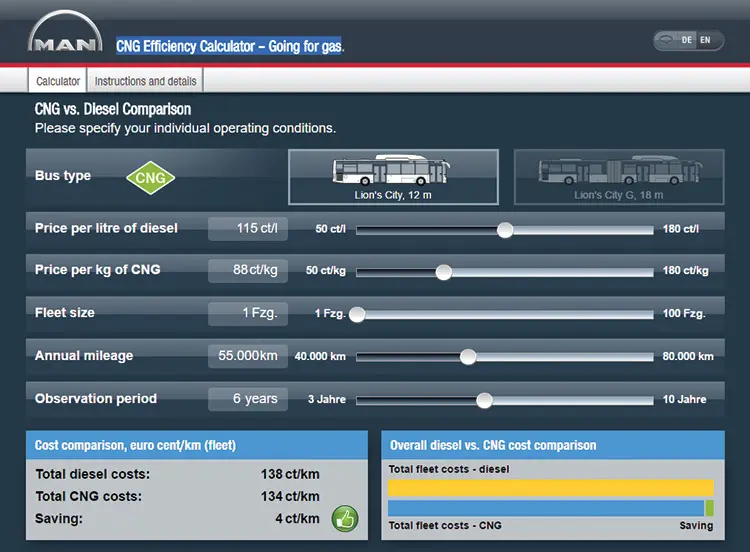
Task: Click the CNG Efficiency Calculator title text
Action: tap(230, 46)
